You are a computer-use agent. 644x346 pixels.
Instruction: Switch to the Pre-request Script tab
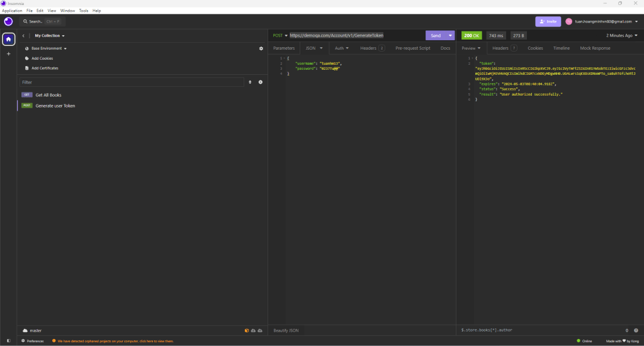point(412,48)
